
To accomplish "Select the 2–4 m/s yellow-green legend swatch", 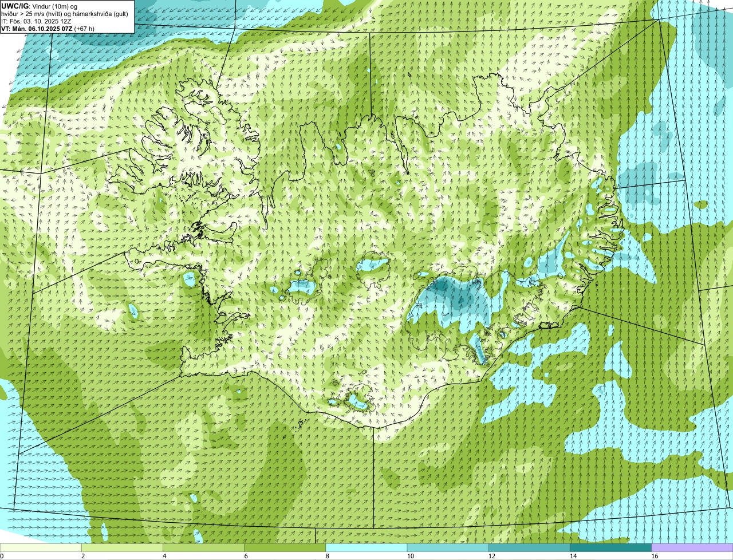I will [122, 547].
